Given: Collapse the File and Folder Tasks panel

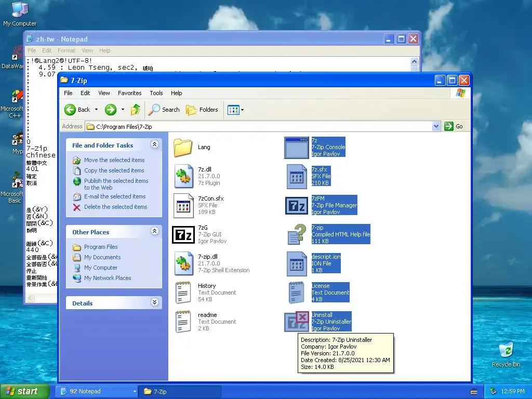Looking at the screenshot, I should point(154,145).
